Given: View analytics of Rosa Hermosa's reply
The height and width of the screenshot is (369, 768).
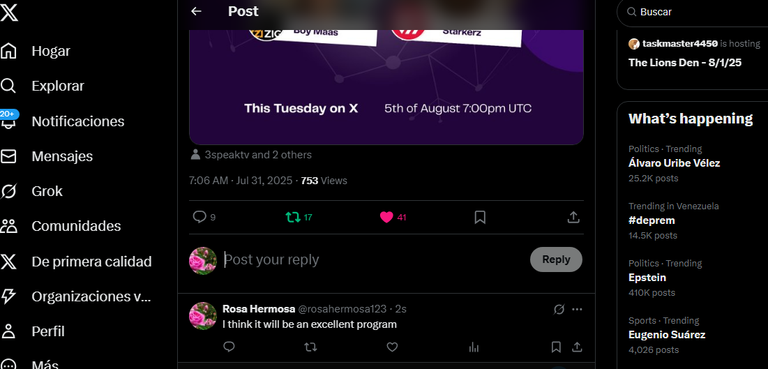Looking at the screenshot, I should [474, 347].
